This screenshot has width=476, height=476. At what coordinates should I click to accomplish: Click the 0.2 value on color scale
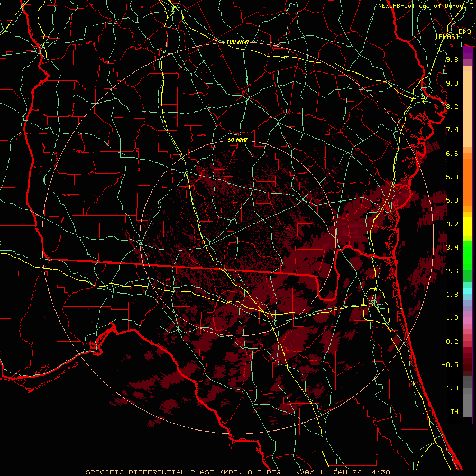(452, 342)
